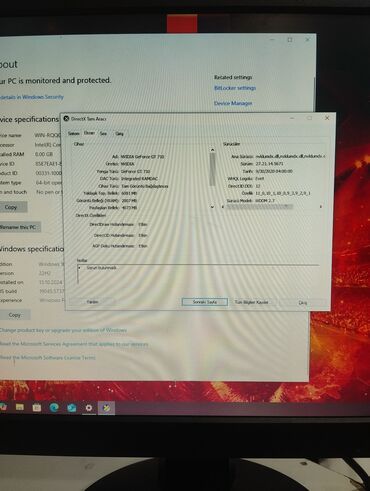
Task: Open the Settings gear on the taskbar
Action: point(89,408)
